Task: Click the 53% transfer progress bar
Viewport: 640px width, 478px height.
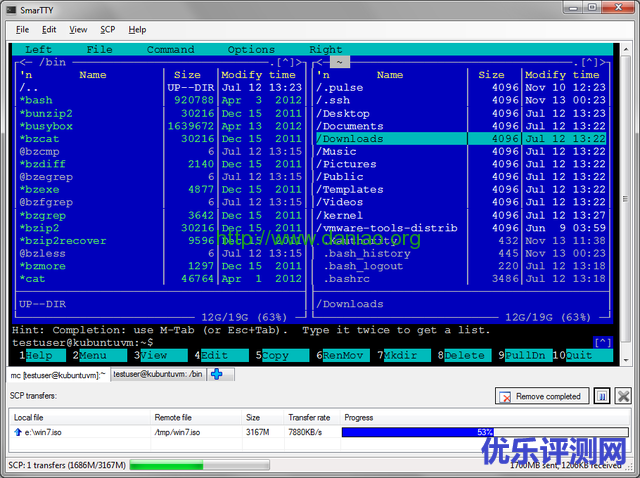Action: (x=484, y=432)
